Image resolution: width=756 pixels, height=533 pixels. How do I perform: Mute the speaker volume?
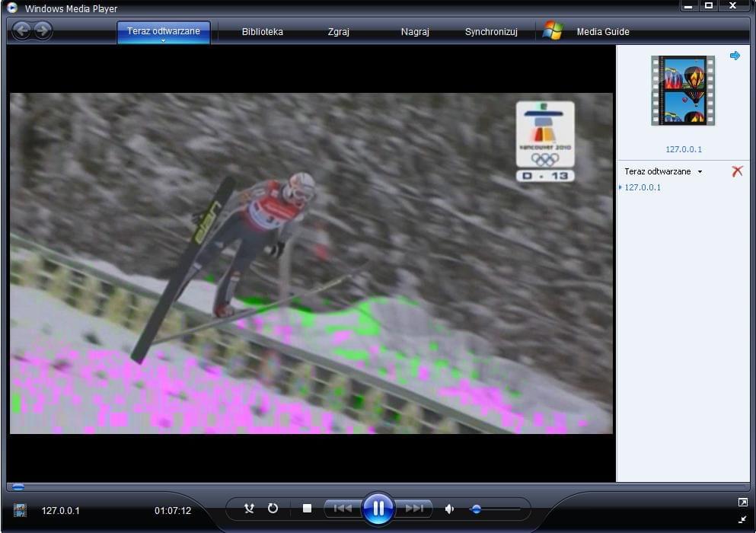449,509
